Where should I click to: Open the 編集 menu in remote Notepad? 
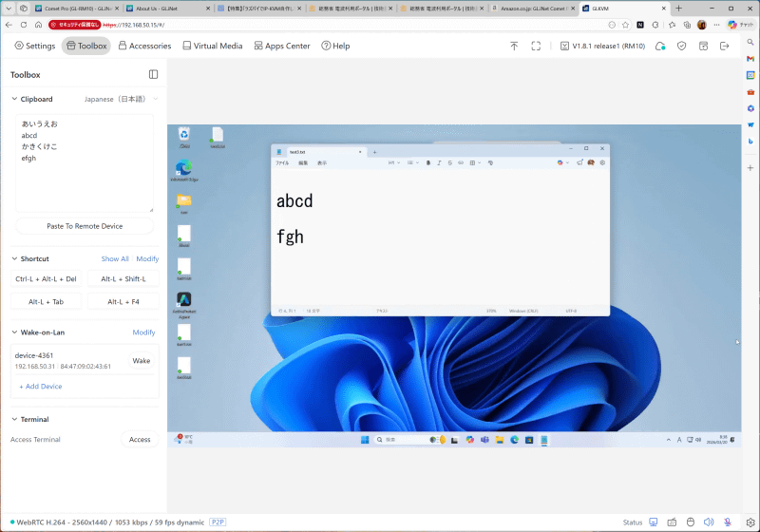[303, 163]
